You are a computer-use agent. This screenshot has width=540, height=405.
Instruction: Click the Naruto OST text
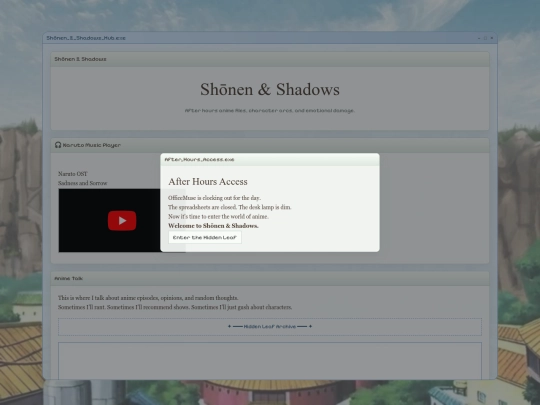[x=73, y=174]
